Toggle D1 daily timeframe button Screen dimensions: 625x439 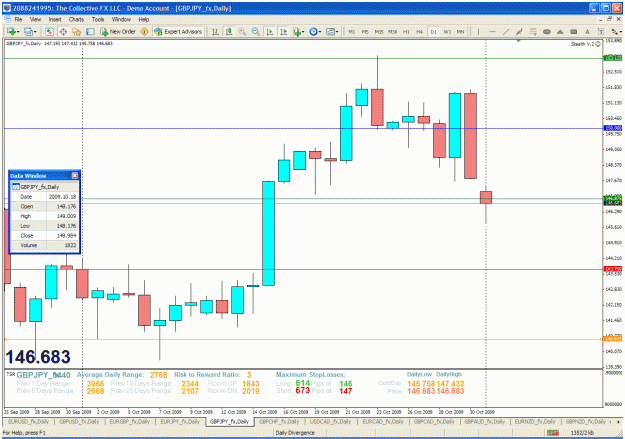click(x=433, y=31)
